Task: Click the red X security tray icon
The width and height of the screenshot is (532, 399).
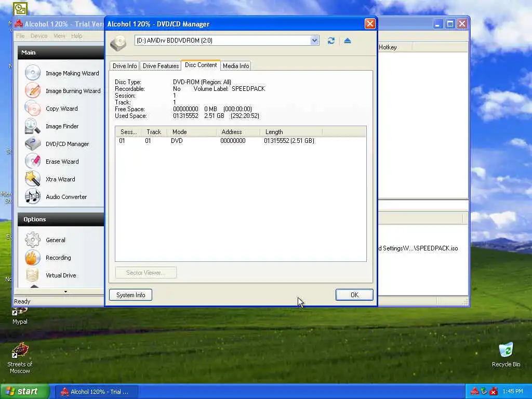Action: coord(494,392)
